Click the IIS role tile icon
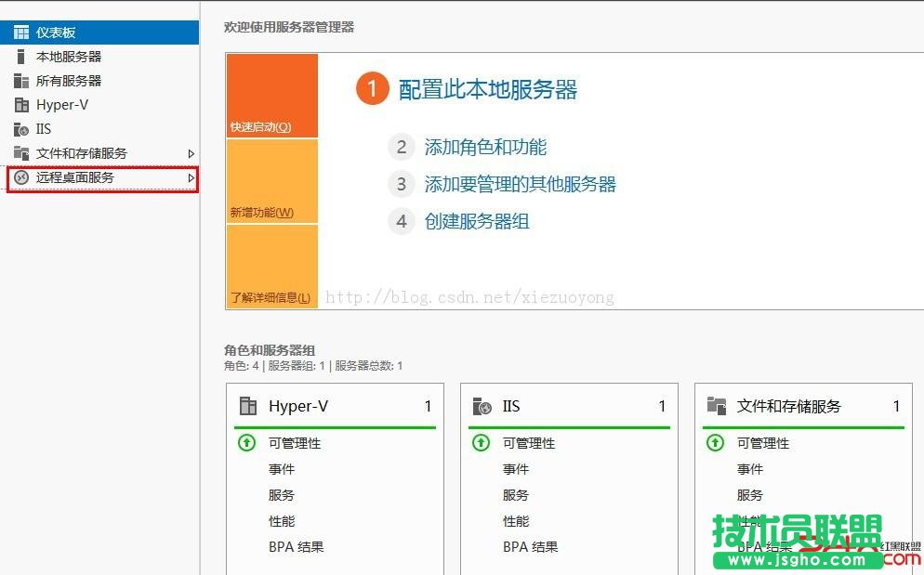The width and height of the screenshot is (924, 575). pyautogui.click(x=484, y=405)
